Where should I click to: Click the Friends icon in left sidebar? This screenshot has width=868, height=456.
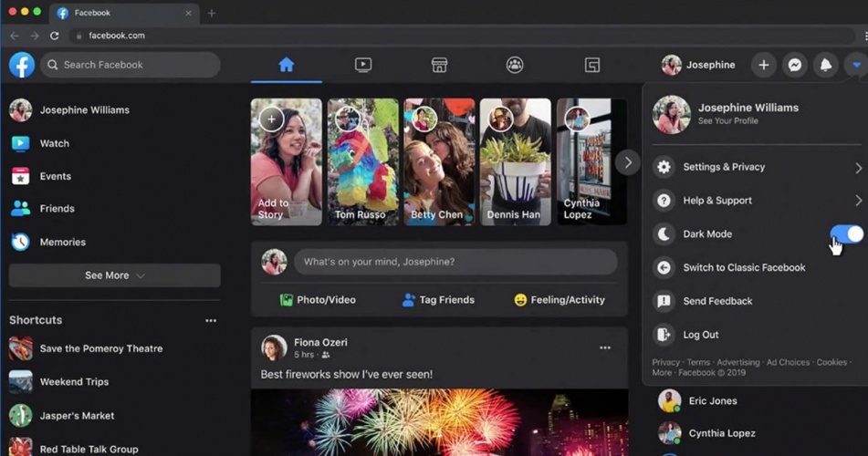20,209
